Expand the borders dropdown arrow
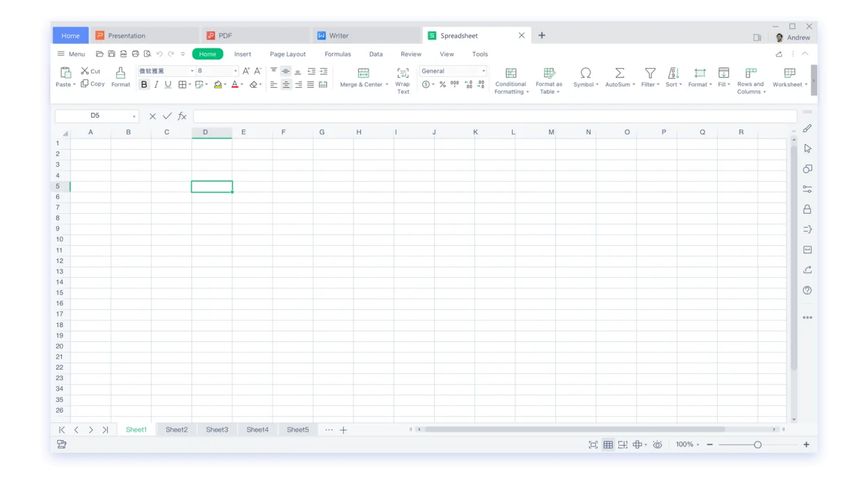Screen dimensions: 868x481 pyautogui.click(x=190, y=85)
